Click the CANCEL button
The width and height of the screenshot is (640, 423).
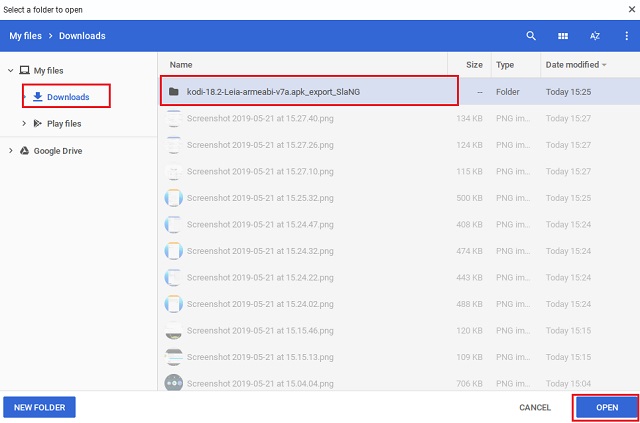(x=535, y=407)
